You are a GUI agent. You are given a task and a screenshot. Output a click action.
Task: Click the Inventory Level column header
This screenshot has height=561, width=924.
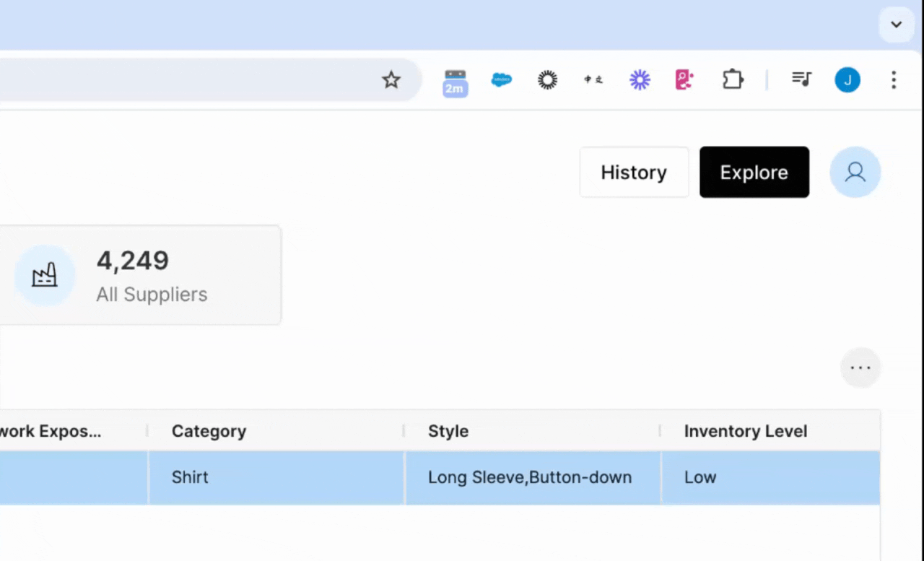(745, 431)
